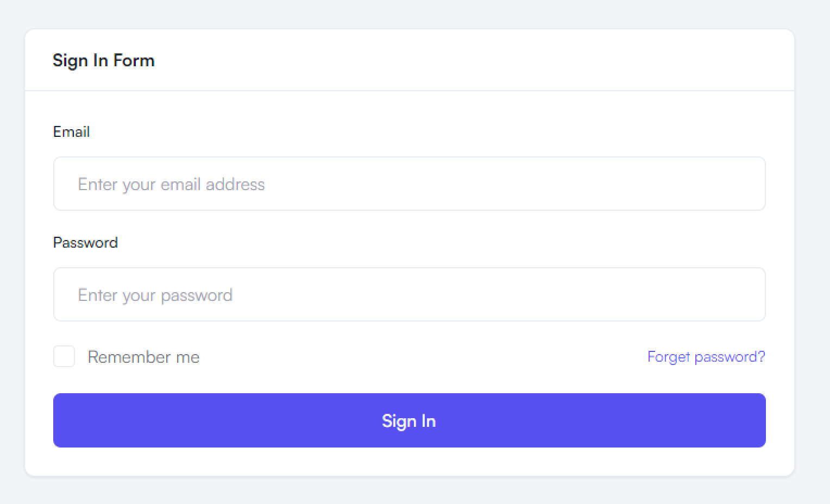Viewport: 830px width, 504px height.
Task: Click the Remember me label text
Action: (x=143, y=357)
